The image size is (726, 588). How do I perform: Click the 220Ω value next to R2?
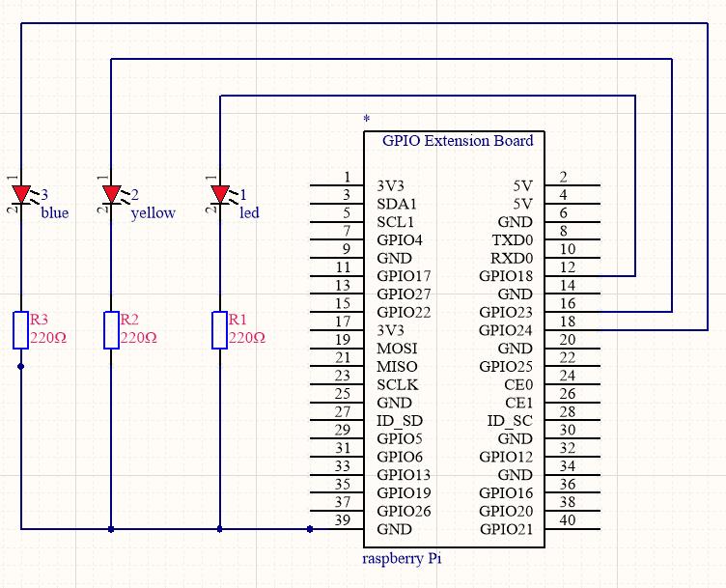[139, 338]
